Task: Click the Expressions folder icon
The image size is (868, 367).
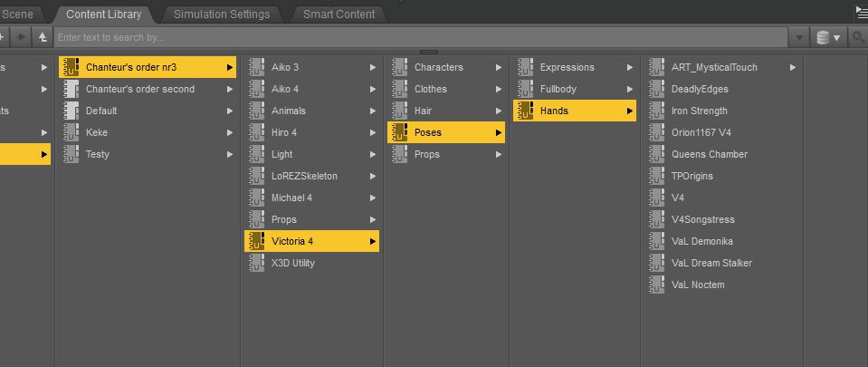Action: coord(525,67)
